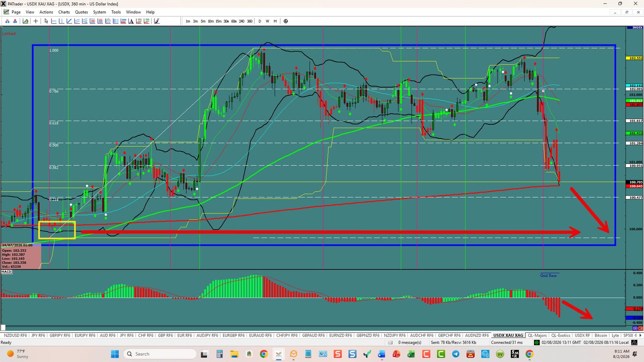Open Telegram from the taskbar
This screenshot has height=362, width=644.
(x=456, y=354)
